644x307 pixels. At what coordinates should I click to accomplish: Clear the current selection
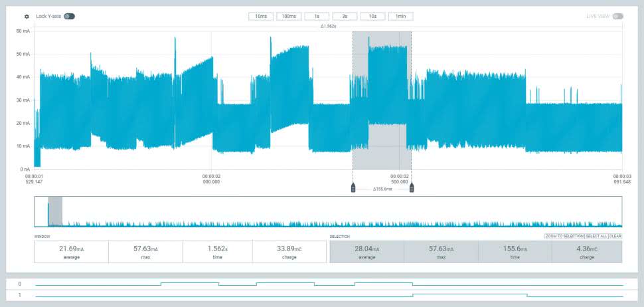coord(615,236)
